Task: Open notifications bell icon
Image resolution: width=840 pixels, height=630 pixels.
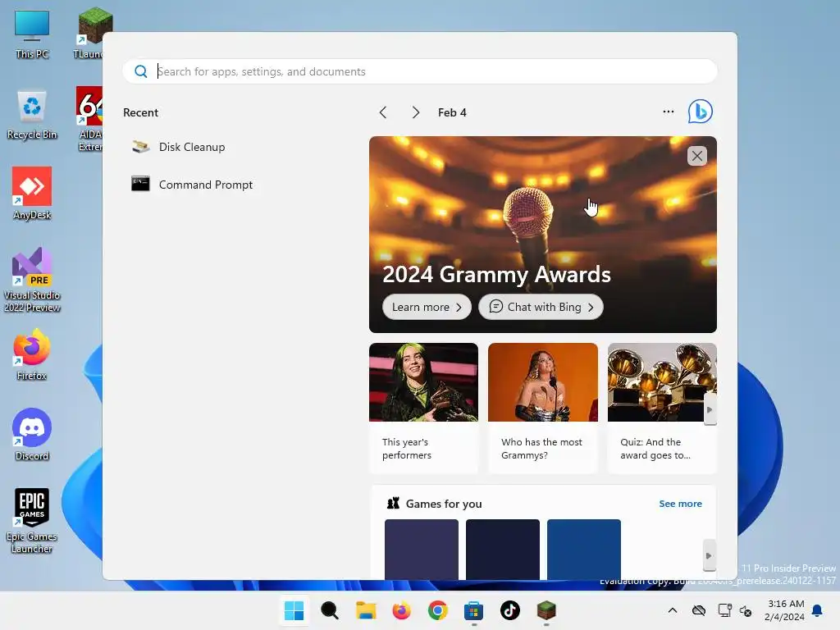Action: 818,610
